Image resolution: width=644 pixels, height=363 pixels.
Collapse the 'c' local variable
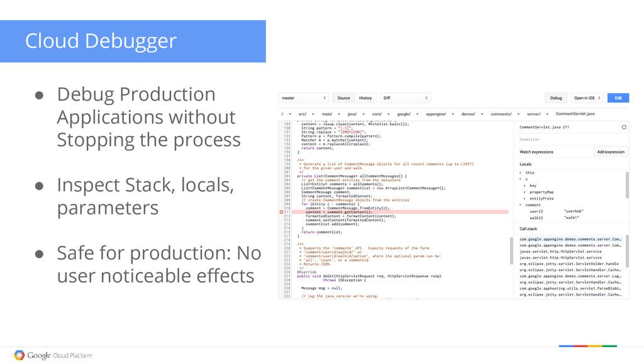520,179
